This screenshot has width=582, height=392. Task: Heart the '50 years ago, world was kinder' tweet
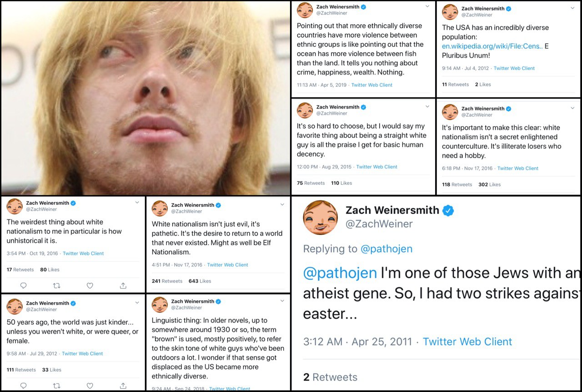[90, 386]
